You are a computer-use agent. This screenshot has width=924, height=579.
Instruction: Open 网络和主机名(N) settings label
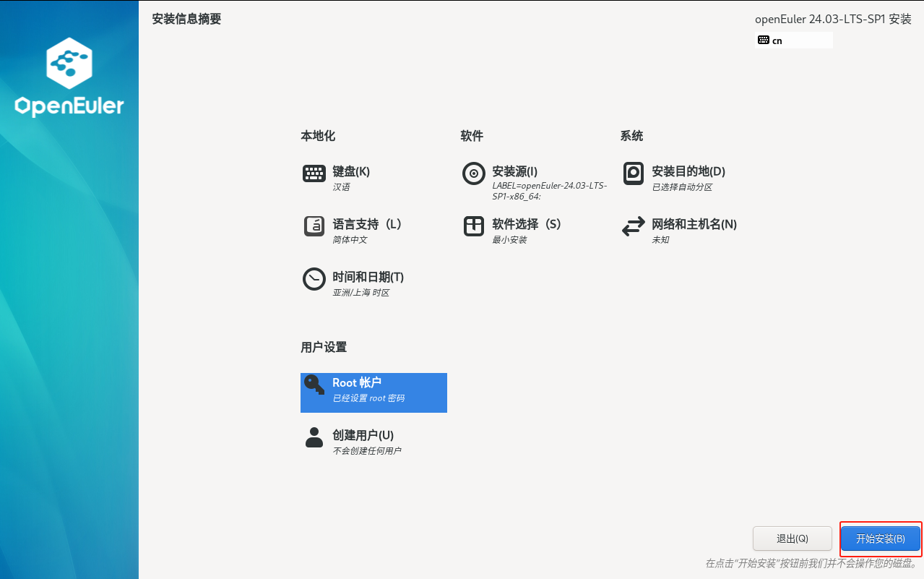[694, 224]
